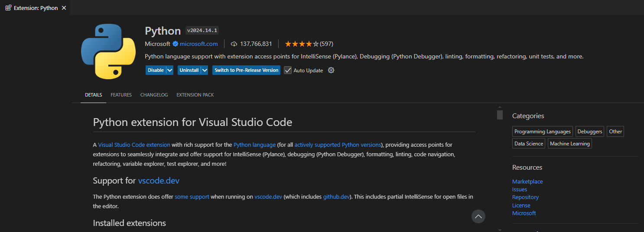
Task: Toggle the Auto Update checkbox
Action: click(x=288, y=70)
